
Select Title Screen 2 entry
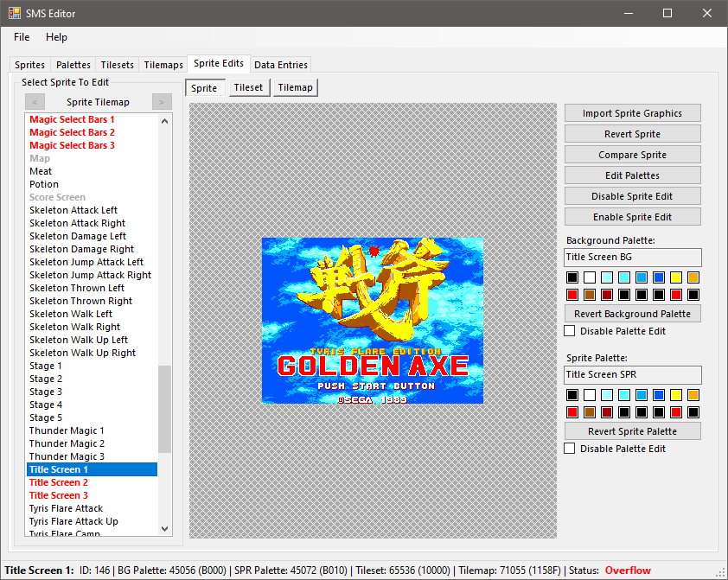(x=92, y=482)
